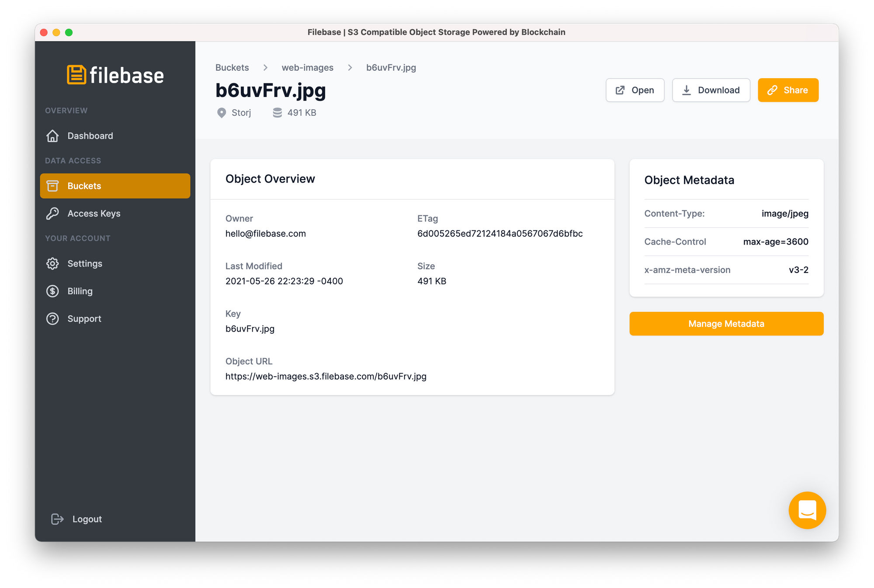The image size is (874, 588).
Task: Click the x-amz-meta-version label
Action: 687,270
